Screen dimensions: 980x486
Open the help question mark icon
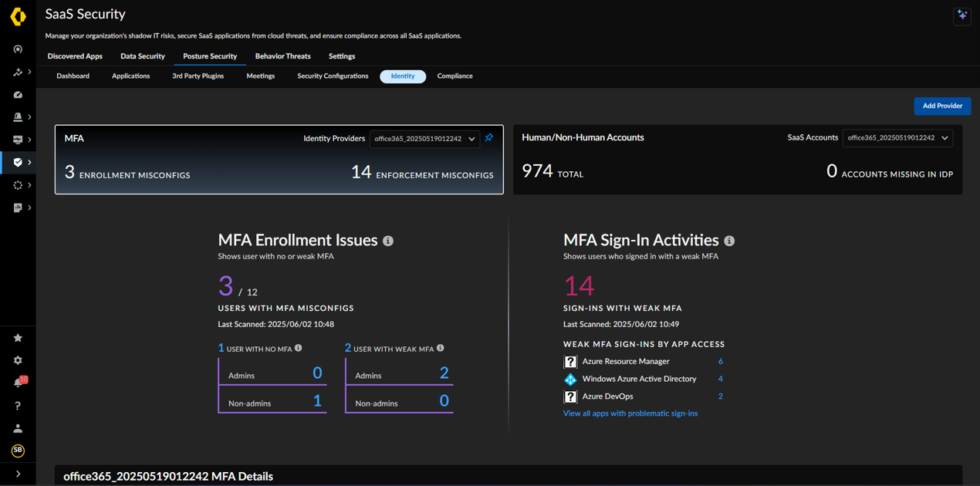tap(18, 406)
